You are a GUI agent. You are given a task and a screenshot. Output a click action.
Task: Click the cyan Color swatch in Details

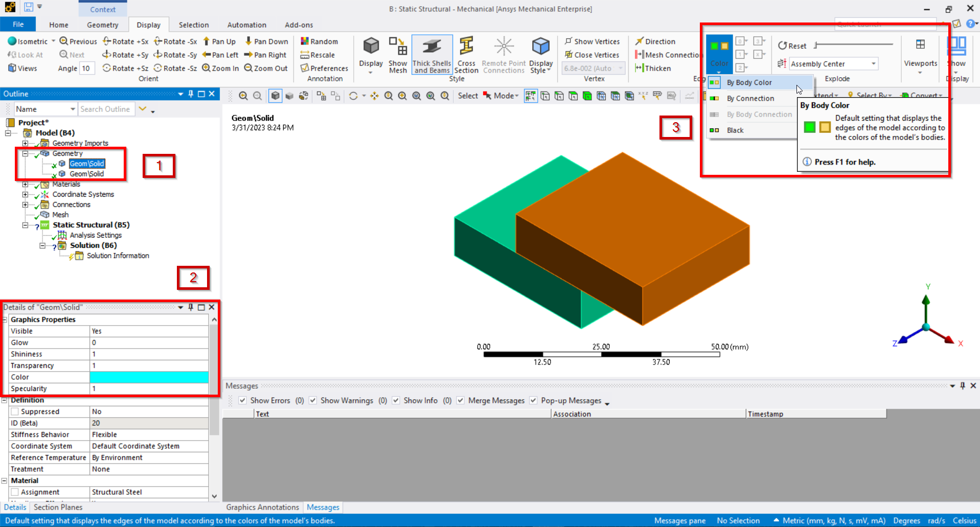[x=149, y=377]
